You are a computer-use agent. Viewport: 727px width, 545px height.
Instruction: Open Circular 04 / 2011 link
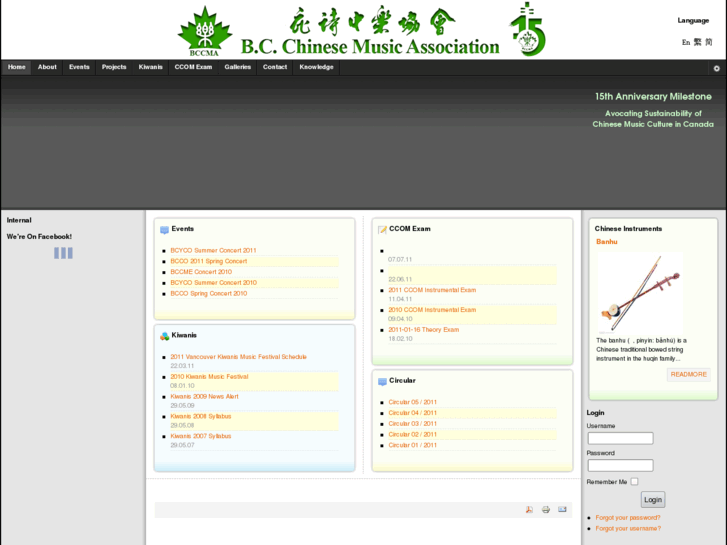(413, 413)
